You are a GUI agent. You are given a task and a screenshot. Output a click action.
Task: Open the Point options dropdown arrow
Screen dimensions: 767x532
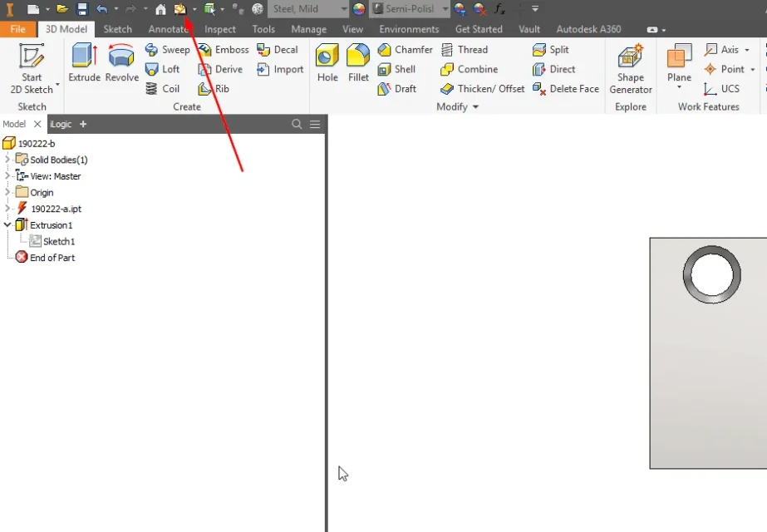(752, 70)
